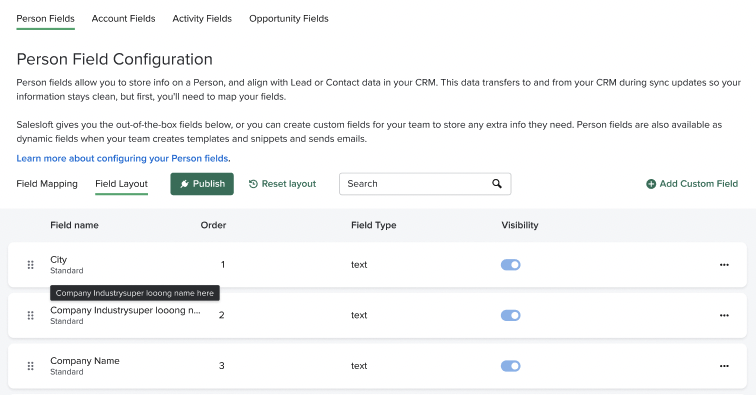The image size is (756, 395).
Task: Switch to Opportunity Fields tab
Action: click(x=289, y=19)
